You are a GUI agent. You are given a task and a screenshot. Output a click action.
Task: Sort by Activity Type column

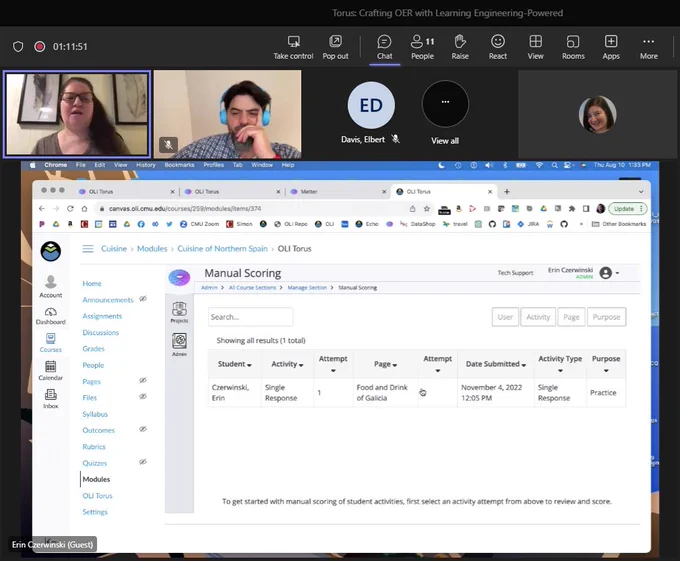point(560,364)
